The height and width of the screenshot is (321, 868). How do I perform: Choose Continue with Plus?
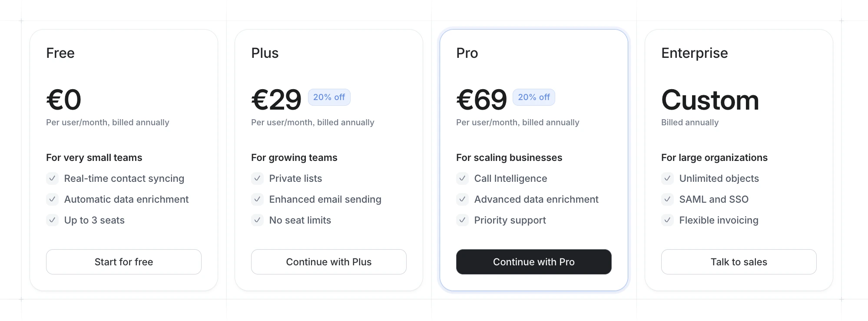(328, 262)
